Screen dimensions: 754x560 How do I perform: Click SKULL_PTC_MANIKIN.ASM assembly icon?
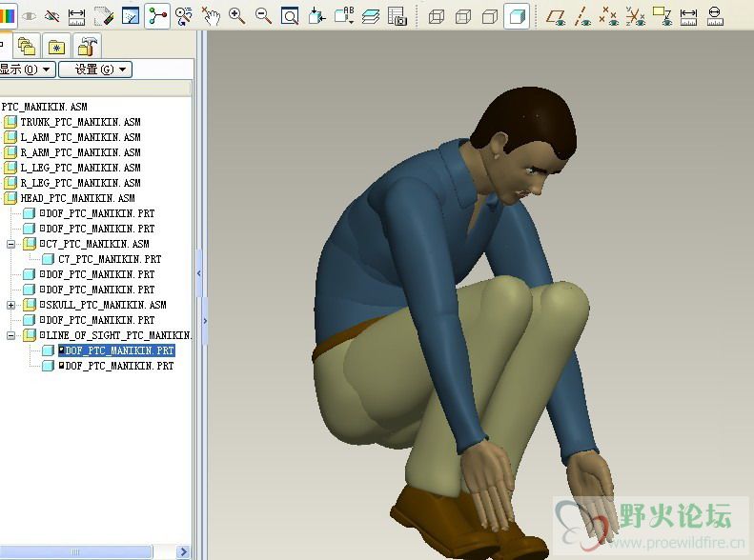point(30,305)
